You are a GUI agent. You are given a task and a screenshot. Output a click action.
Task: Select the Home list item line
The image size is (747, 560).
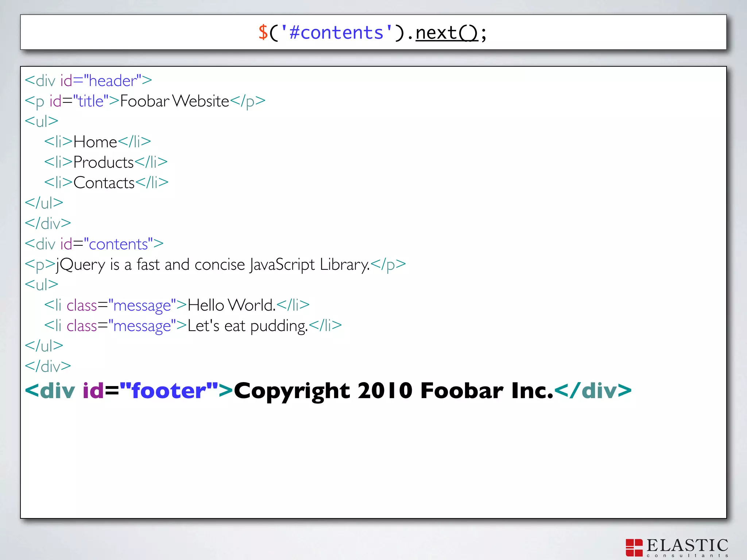[97, 141]
